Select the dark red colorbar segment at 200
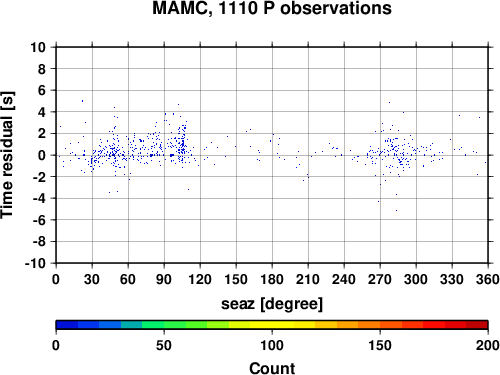 (x=477, y=325)
